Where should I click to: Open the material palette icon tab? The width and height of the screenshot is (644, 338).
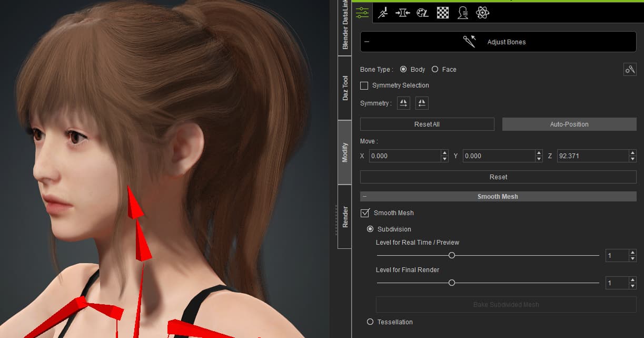422,13
